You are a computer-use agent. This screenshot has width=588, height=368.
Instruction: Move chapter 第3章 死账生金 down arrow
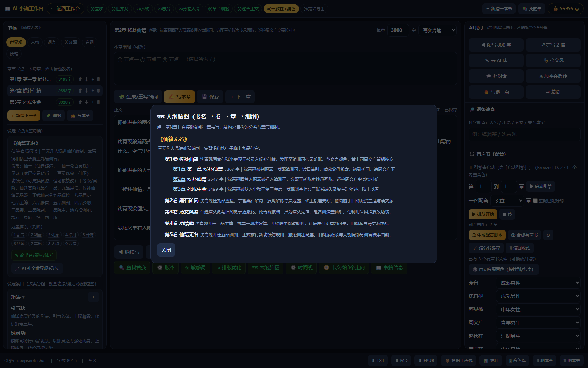pos(86,102)
